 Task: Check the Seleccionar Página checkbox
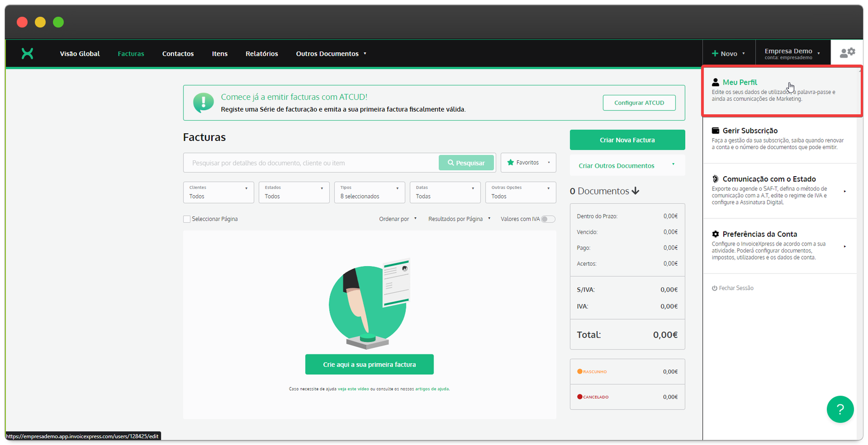[187, 219]
